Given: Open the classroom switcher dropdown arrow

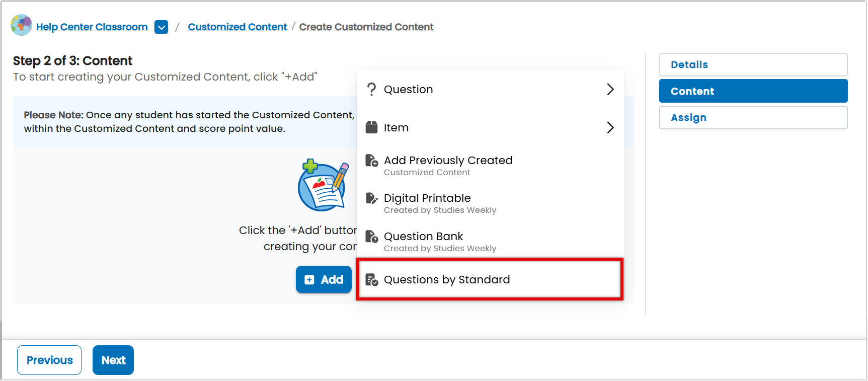Looking at the screenshot, I should [161, 27].
